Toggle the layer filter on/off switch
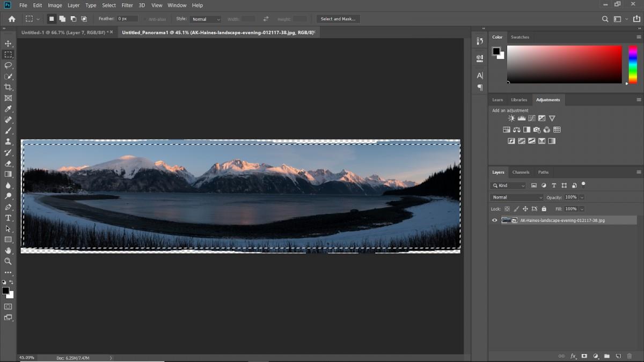Screen dimensions: 644x362 (583, 184)
